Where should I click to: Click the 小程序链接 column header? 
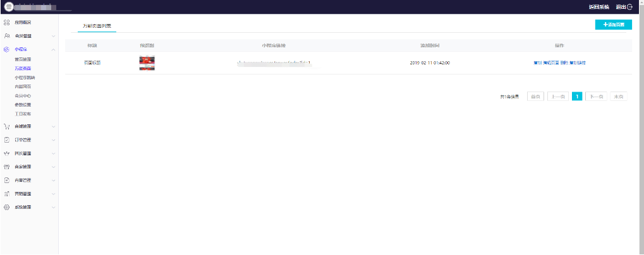pyautogui.click(x=274, y=45)
